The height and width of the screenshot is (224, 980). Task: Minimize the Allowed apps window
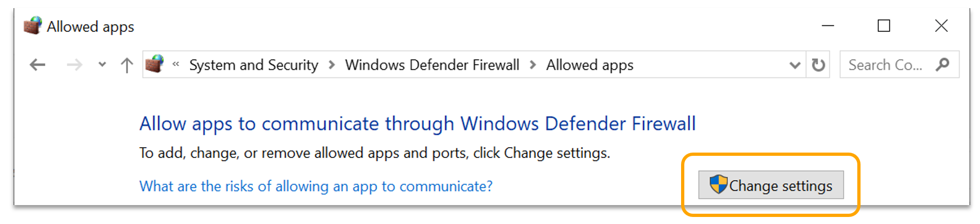click(x=828, y=25)
